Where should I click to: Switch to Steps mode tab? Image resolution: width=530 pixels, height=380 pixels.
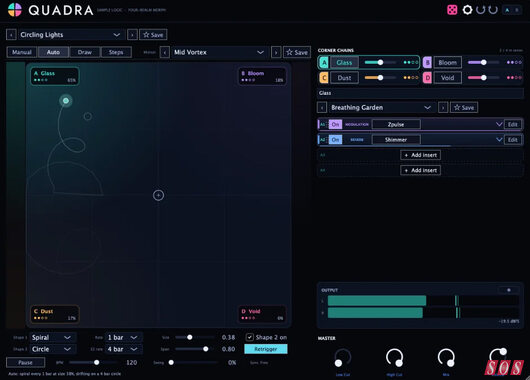116,52
